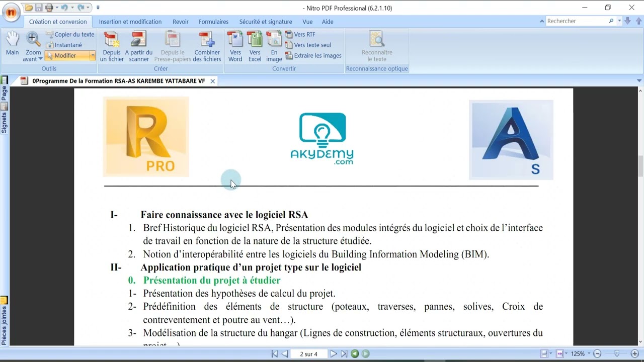The width and height of the screenshot is (644, 362).
Task: Click the Save icon in quick-access toolbar
Action: click(39, 8)
